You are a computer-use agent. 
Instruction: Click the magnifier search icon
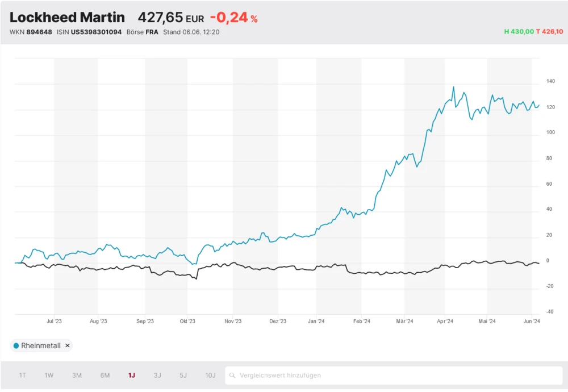point(233,375)
